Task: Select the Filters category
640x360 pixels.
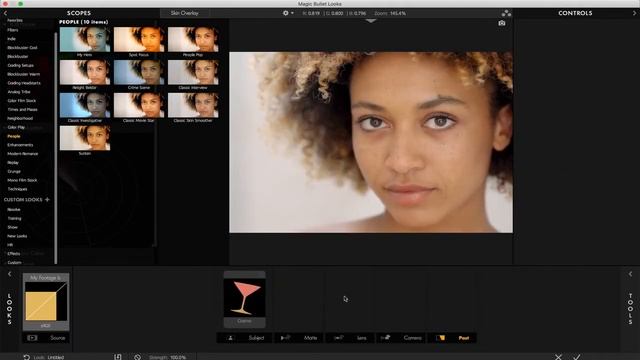Action: 13,30
